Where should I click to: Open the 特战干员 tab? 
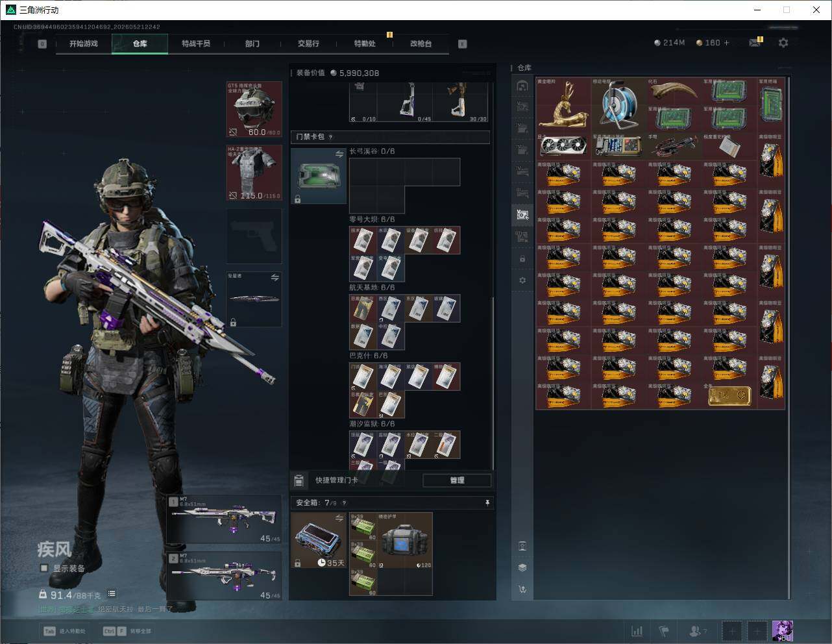[x=196, y=43]
